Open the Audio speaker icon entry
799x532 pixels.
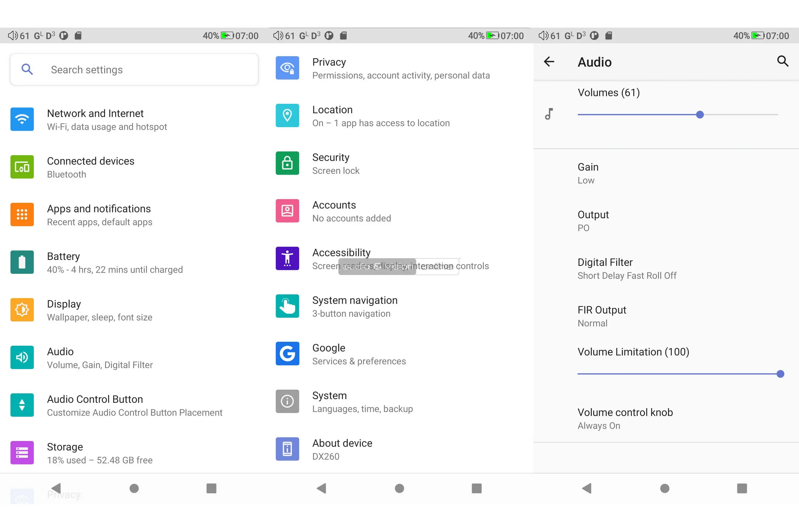(22, 357)
